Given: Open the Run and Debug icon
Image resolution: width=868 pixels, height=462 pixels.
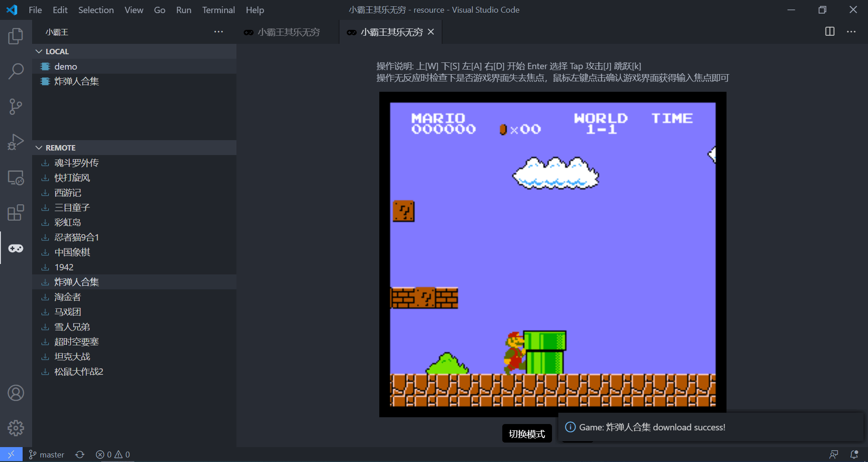Looking at the screenshot, I should pos(16,142).
